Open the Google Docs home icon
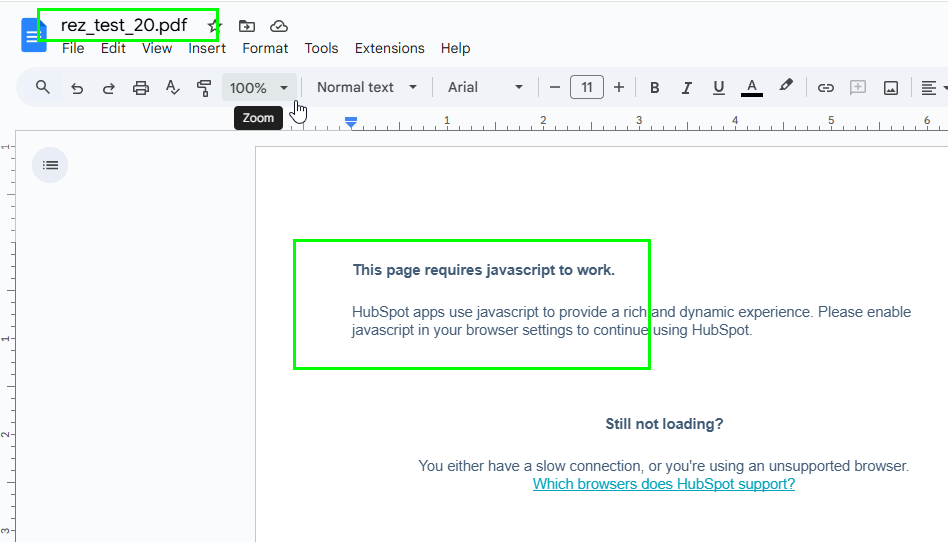 tap(33, 35)
